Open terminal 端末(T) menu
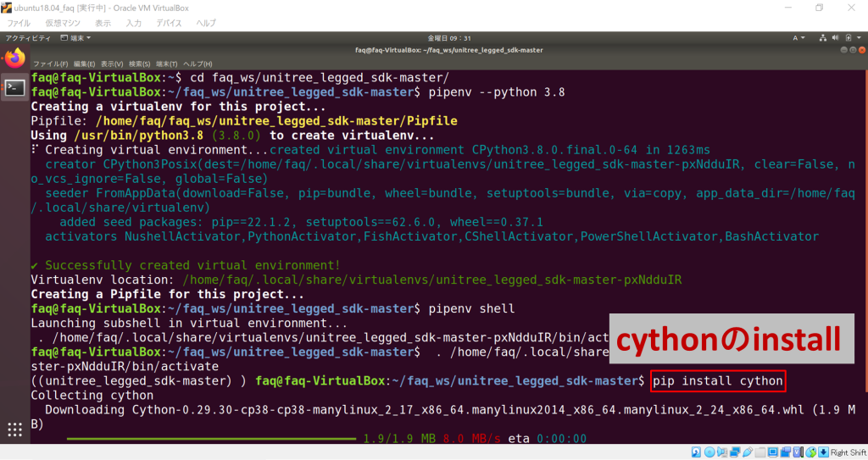This screenshot has height=460, width=868. (x=167, y=64)
